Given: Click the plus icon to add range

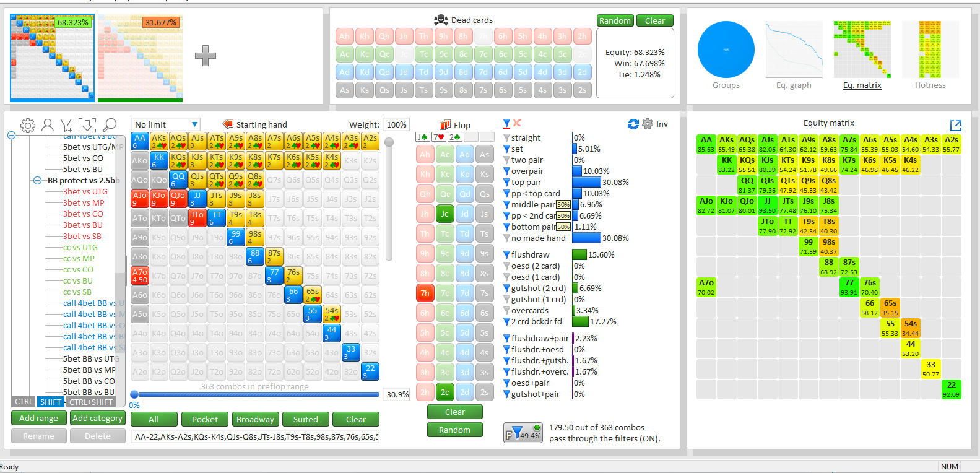Looking at the screenshot, I should point(206,56).
